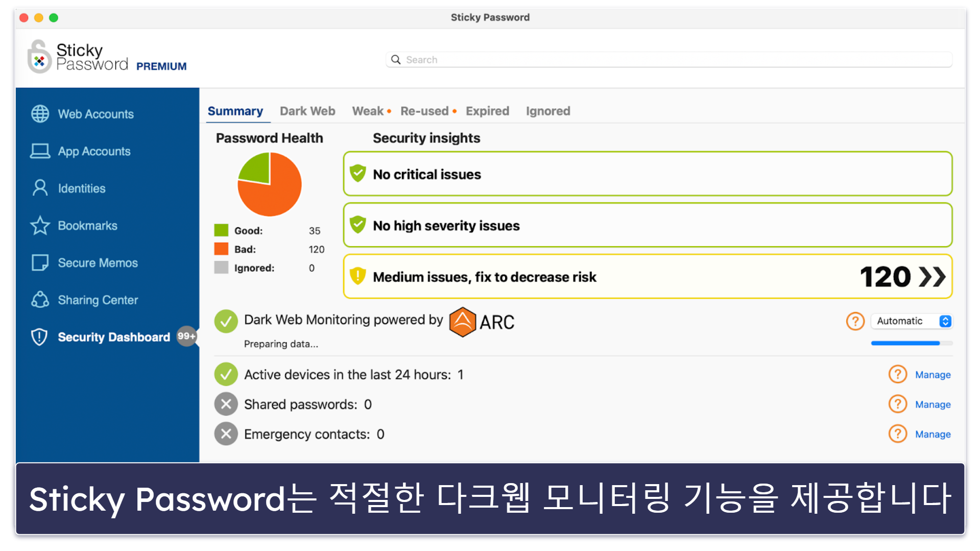Open Web Accounts in the sidebar

[x=107, y=114]
